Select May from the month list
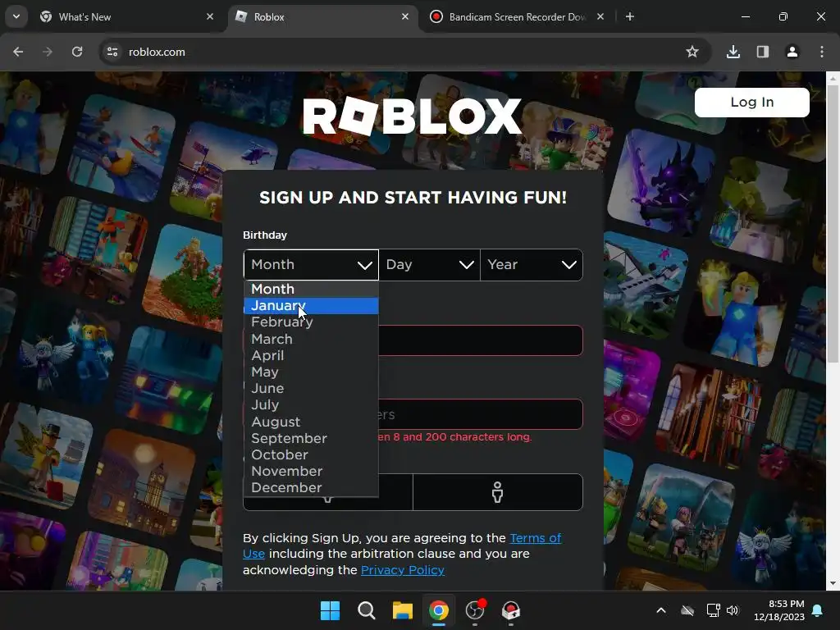This screenshot has width=840, height=630. coord(311,372)
